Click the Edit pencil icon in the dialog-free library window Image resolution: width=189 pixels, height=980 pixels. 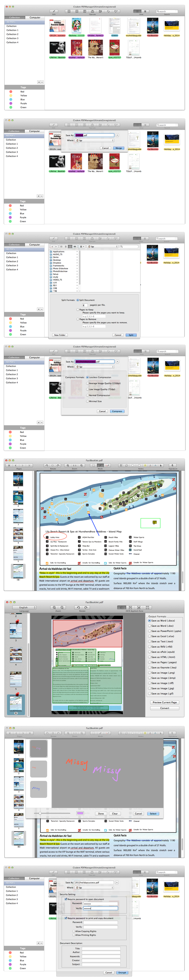[x=54, y=11]
